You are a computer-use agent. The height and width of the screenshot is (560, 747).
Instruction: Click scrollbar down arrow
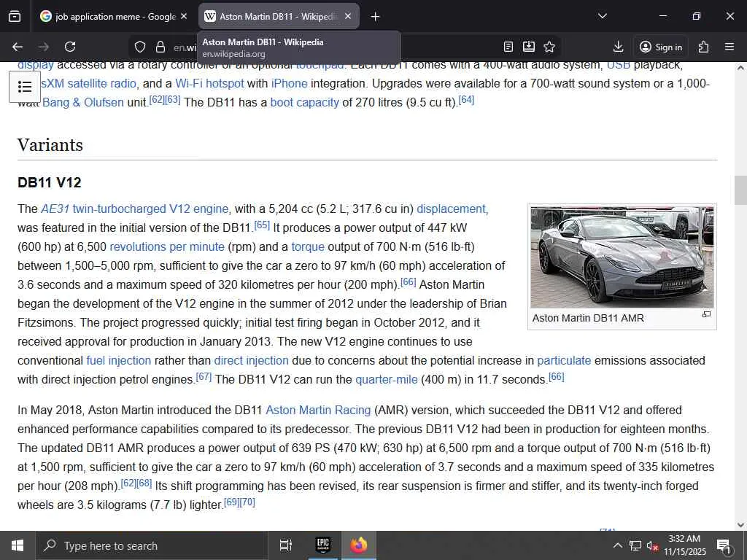click(740, 525)
